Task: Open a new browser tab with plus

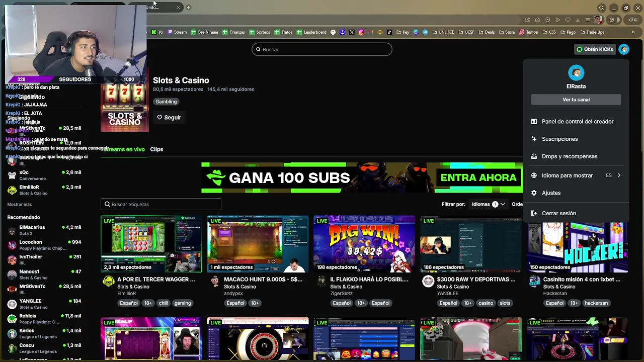Action: [x=188, y=8]
